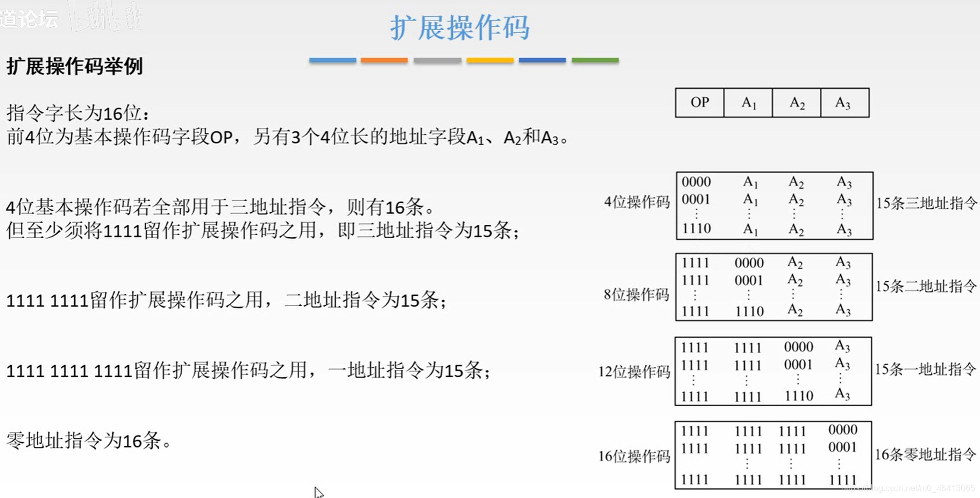The height and width of the screenshot is (498, 980).
Task: Select the caption 15条一地址指令
Action: (x=925, y=369)
